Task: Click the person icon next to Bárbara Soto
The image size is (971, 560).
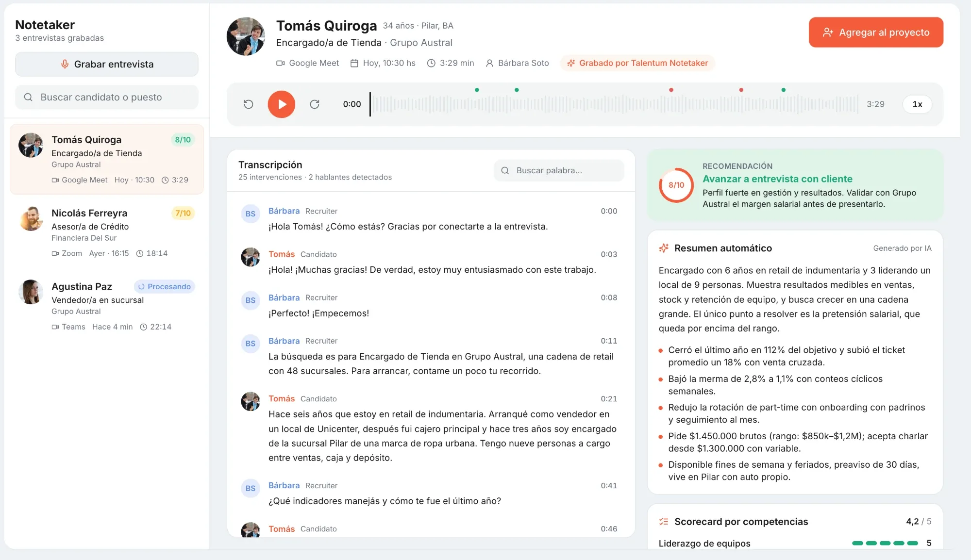Action: (x=489, y=63)
